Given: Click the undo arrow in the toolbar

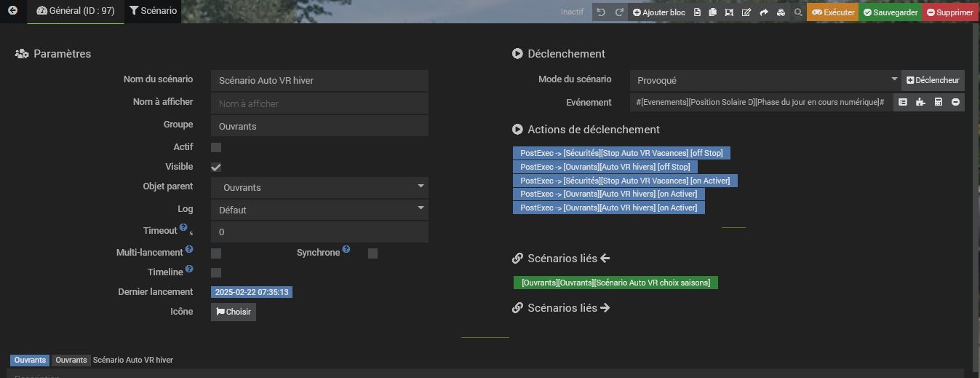Looking at the screenshot, I should click(x=601, y=12).
